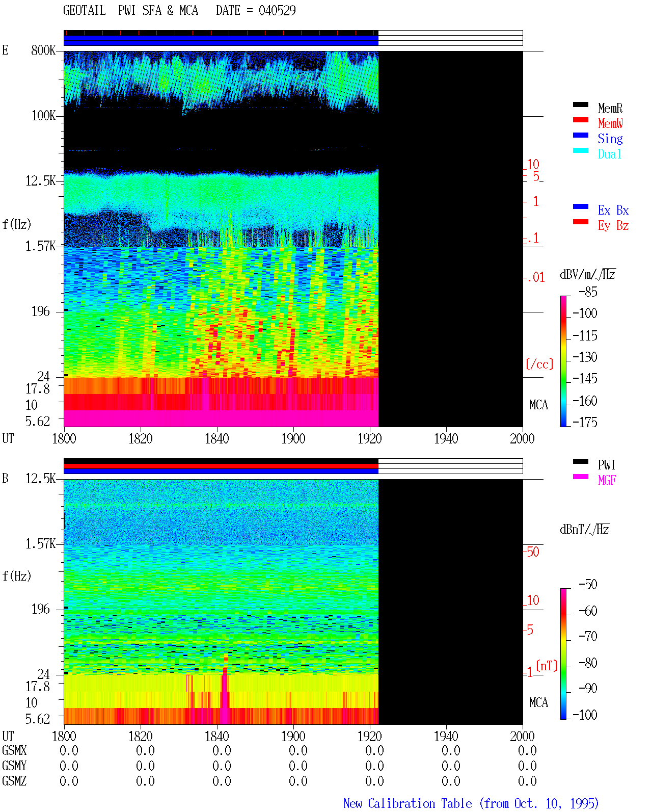Click the 'GSMZ' row label
The height and width of the screenshot is (812, 652).
(14, 781)
